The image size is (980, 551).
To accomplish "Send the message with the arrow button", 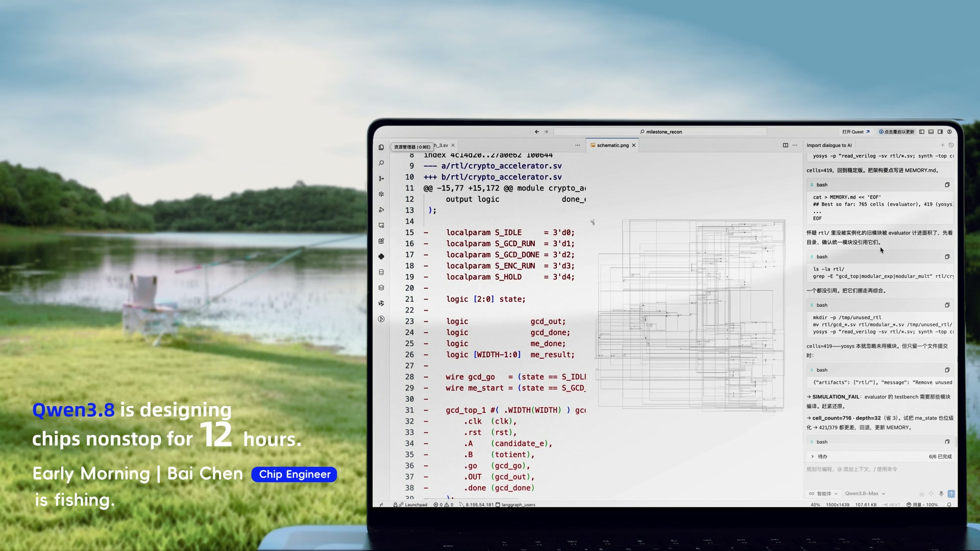I will coord(951,493).
